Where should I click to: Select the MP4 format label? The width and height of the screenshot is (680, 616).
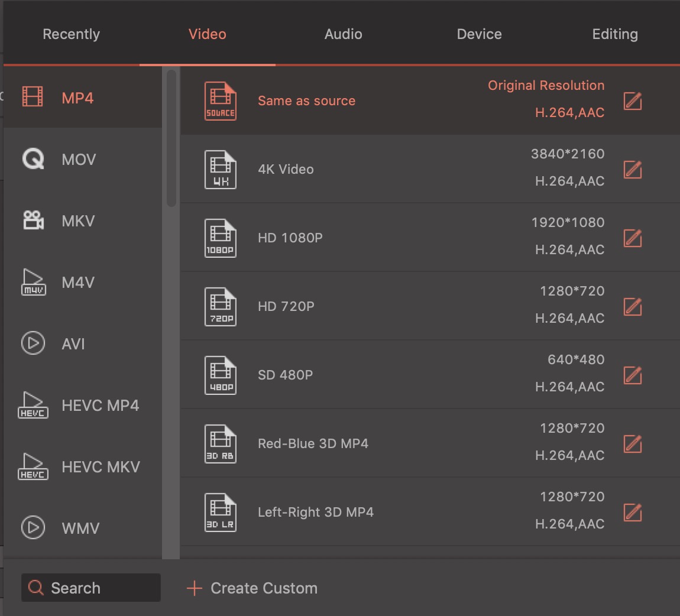tap(77, 98)
